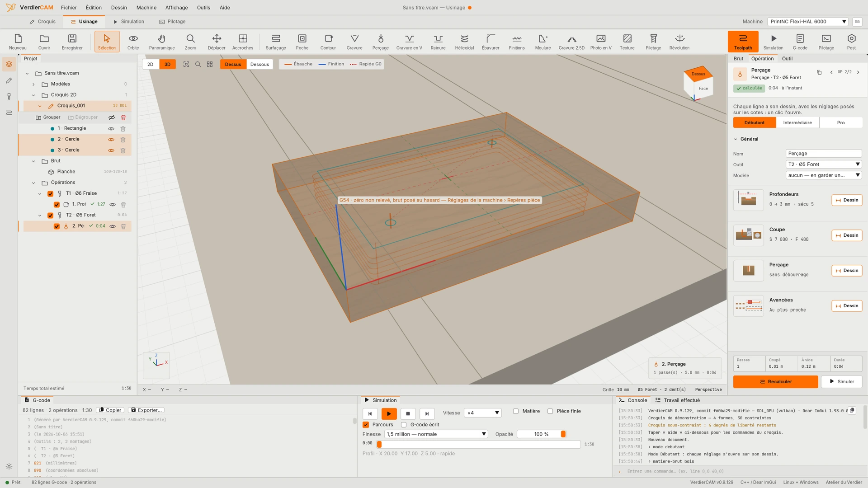Toggle visibility of 2 · Cercle
This screenshot has height=488, width=868.
[x=111, y=139]
